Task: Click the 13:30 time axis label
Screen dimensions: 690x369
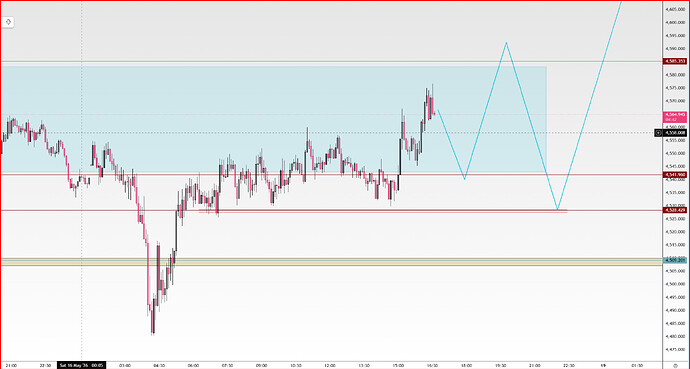Action: coord(364,365)
